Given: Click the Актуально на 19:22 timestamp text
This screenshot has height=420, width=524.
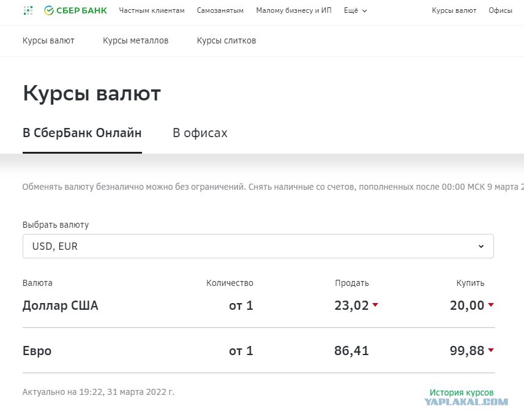Looking at the screenshot, I should (x=98, y=392).
